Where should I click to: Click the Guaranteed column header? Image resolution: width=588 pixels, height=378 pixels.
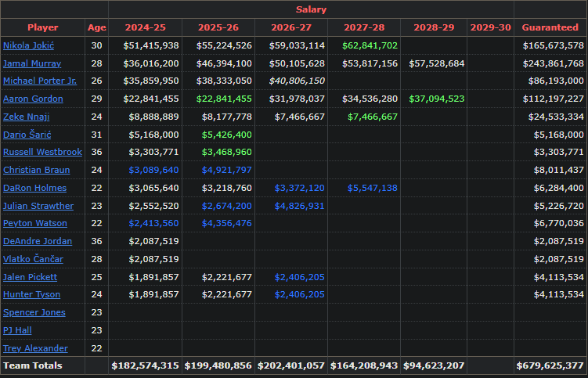[x=550, y=27]
